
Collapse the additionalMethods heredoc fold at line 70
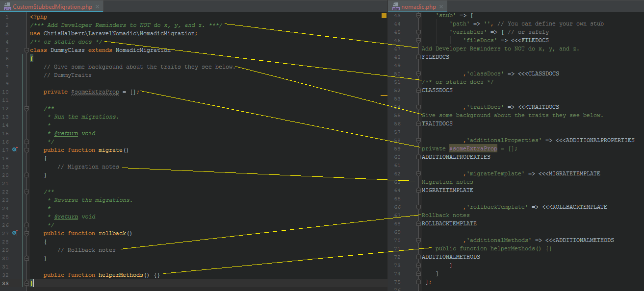(418, 240)
